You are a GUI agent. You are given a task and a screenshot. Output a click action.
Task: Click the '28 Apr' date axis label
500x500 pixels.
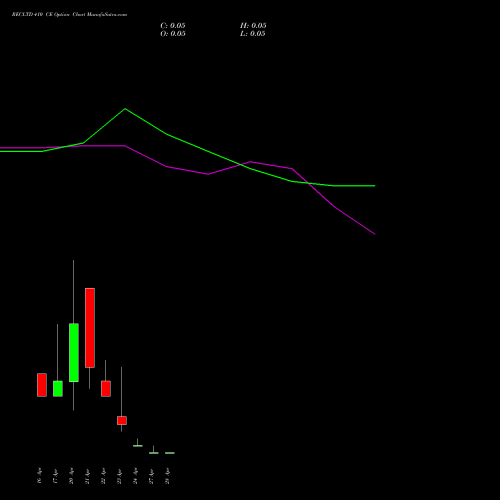168,476
